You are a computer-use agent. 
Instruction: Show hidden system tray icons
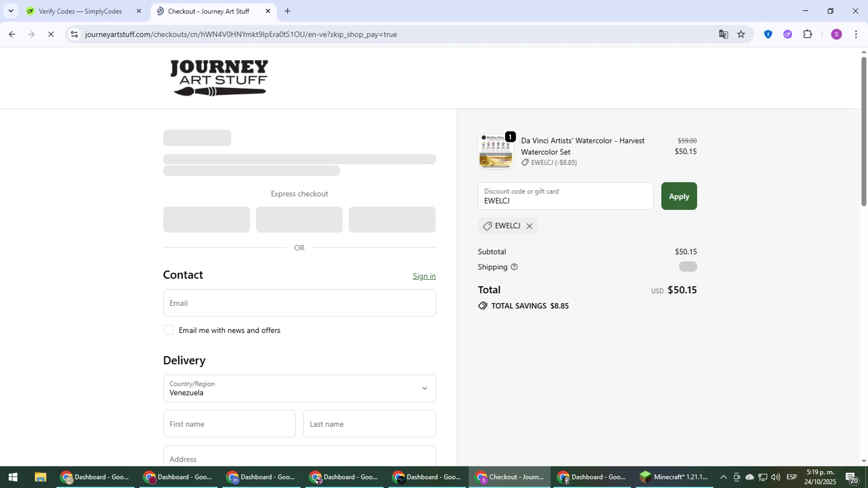click(x=723, y=478)
